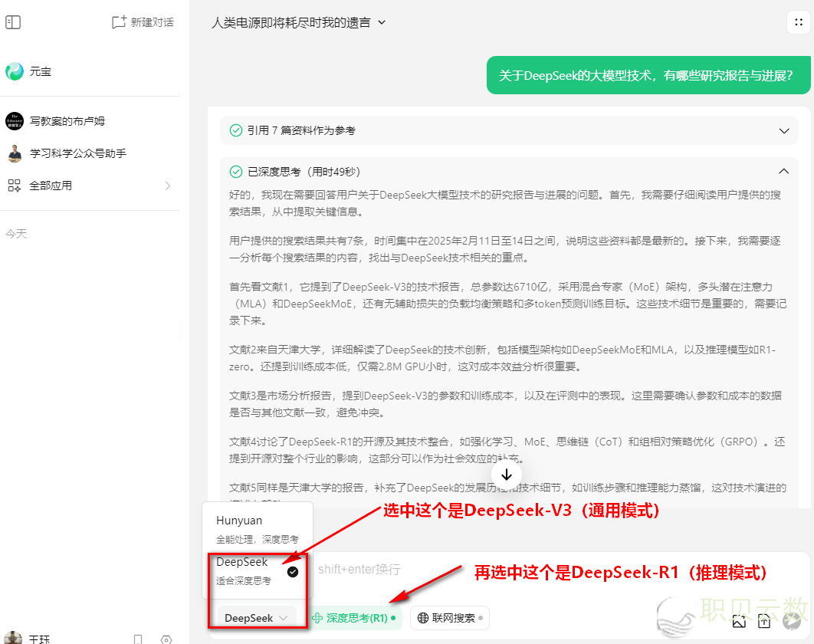This screenshot has height=644, width=814.
Task: Click the 全部应用 grid icon
Action: pyautogui.click(x=15, y=186)
